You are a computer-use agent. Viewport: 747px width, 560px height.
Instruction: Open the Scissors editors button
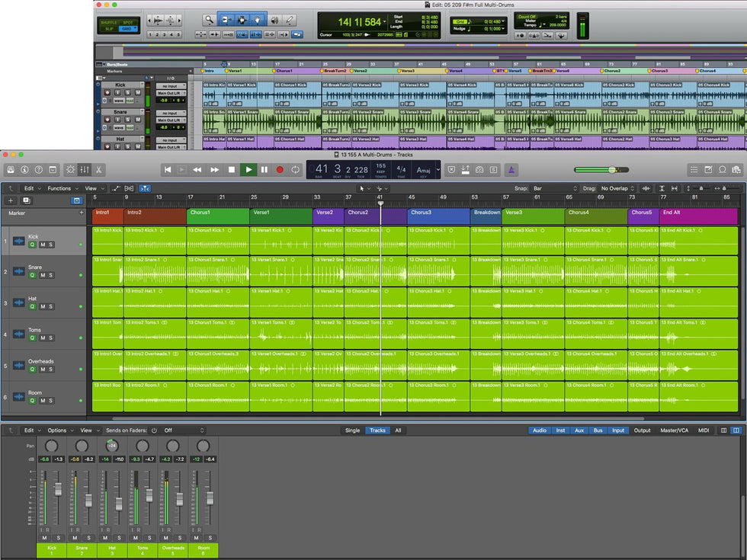point(99,169)
